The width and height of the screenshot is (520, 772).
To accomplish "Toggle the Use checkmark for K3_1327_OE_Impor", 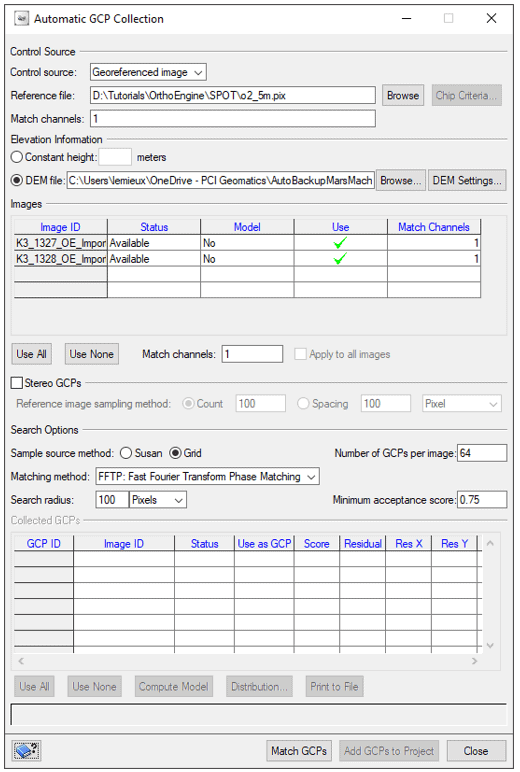I will pos(340,243).
